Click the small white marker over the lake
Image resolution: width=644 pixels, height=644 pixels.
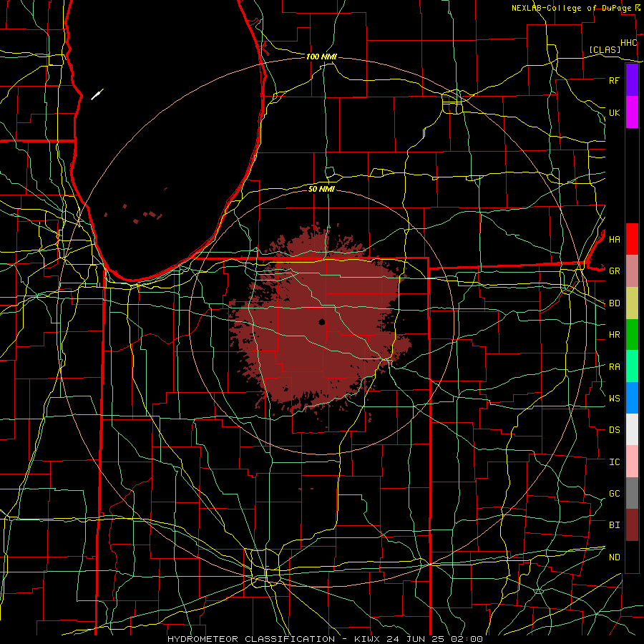(97, 94)
